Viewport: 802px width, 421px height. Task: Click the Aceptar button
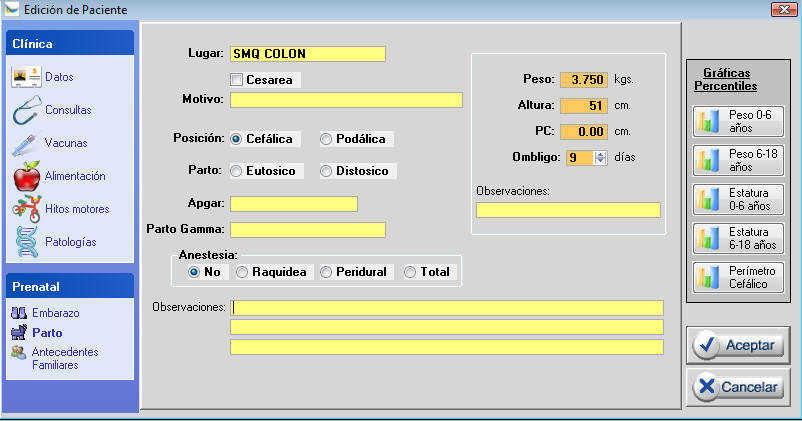point(738,344)
